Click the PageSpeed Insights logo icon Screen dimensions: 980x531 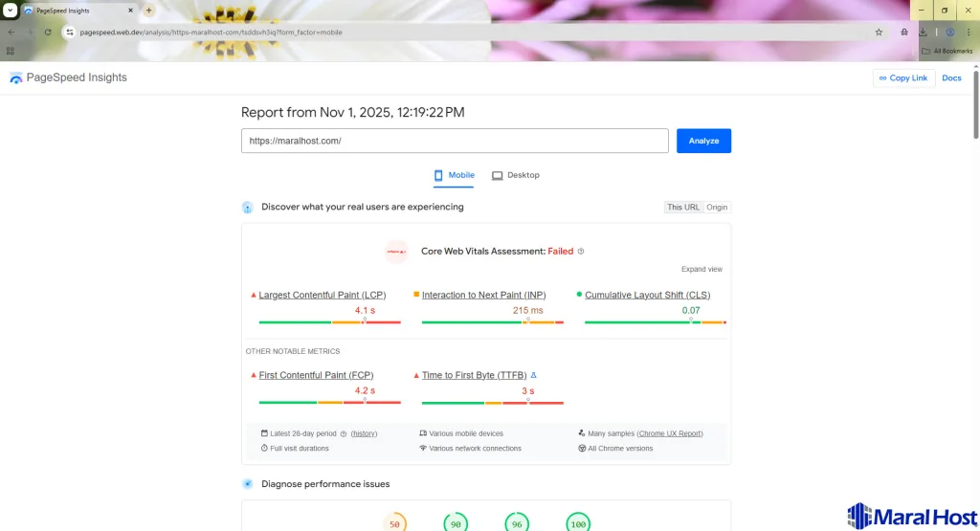click(15, 78)
